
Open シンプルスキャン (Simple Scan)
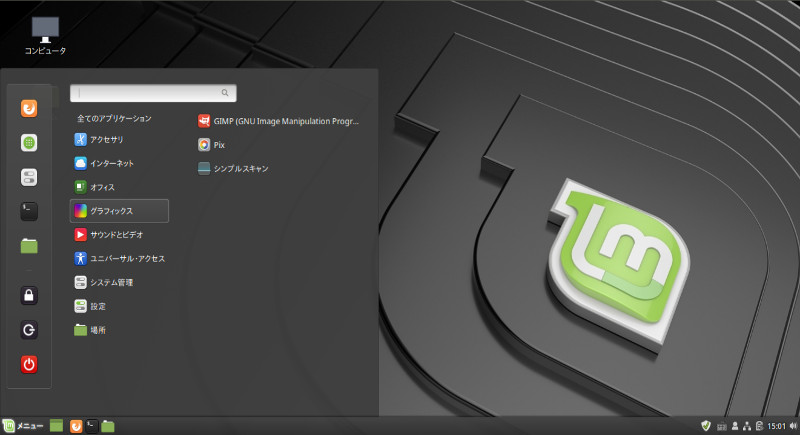pyautogui.click(x=233, y=168)
